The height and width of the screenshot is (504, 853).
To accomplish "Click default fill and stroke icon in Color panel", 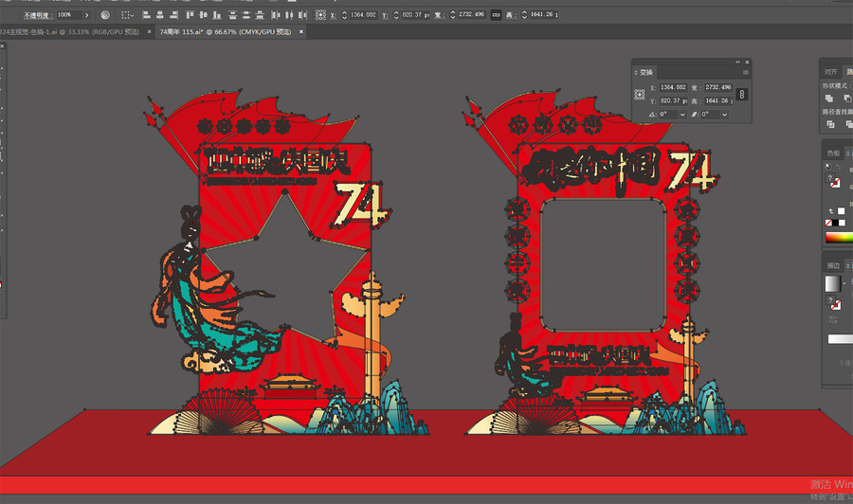I will pos(828,167).
